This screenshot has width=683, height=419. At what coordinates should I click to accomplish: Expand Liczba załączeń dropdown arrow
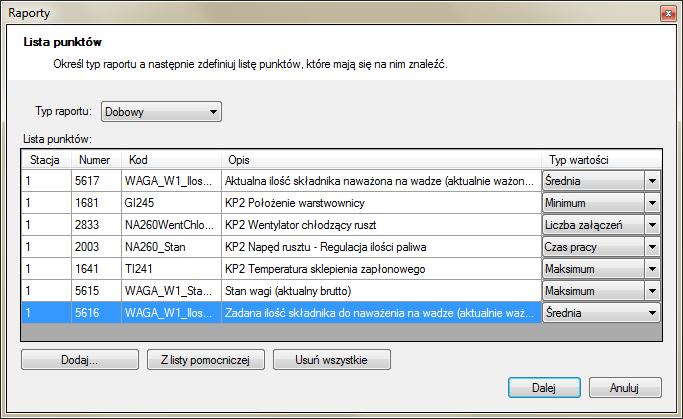click(x=652, y=225)
